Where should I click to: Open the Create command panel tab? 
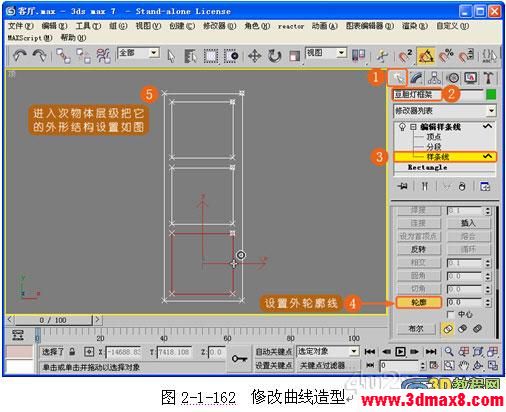(397, 78)
